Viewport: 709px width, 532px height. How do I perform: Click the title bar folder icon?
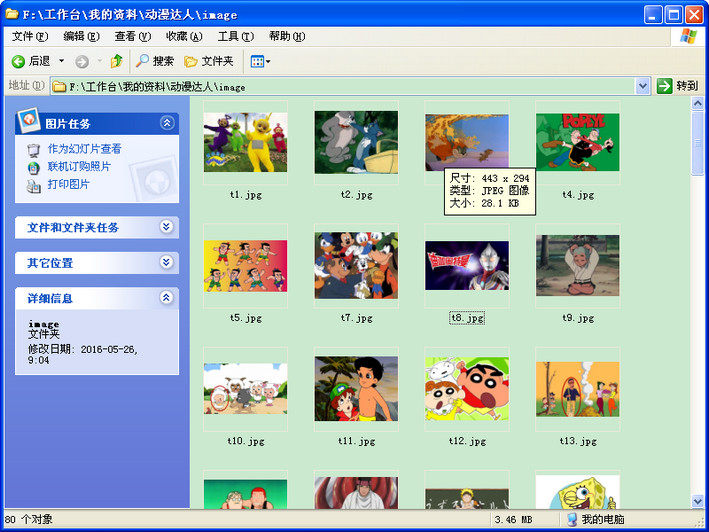(x=12, y=14)
